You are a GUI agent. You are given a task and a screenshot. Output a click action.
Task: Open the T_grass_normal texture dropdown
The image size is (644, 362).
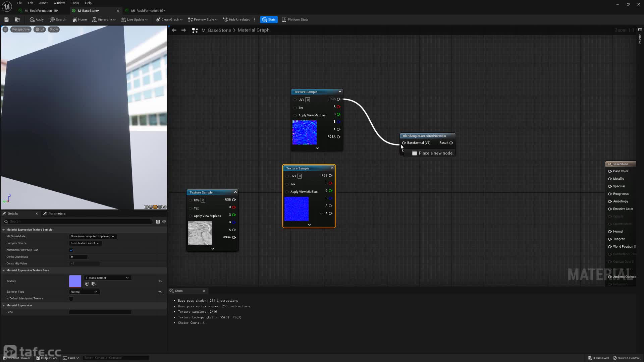click(x=107, y=278)
